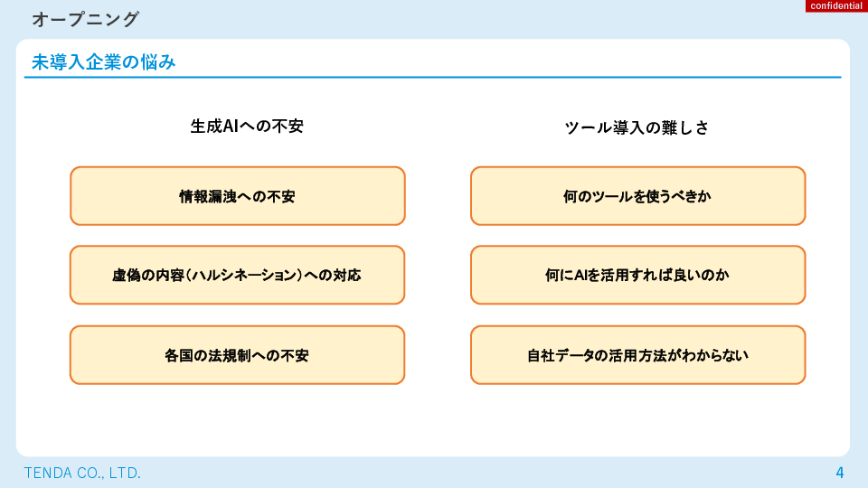
Task: Click the red confidential badge
Action: (x=835, y=6)
